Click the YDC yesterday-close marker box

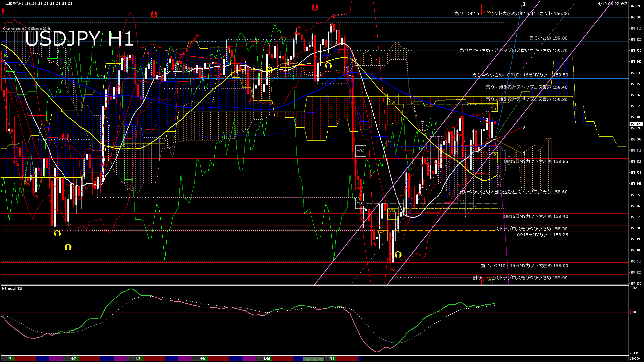361,150
